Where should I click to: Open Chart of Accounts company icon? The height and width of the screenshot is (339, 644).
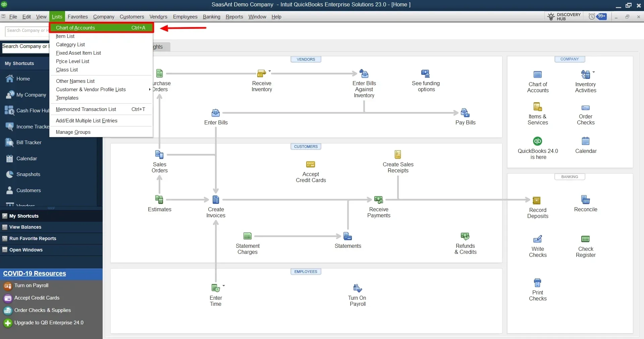(538, 74)
